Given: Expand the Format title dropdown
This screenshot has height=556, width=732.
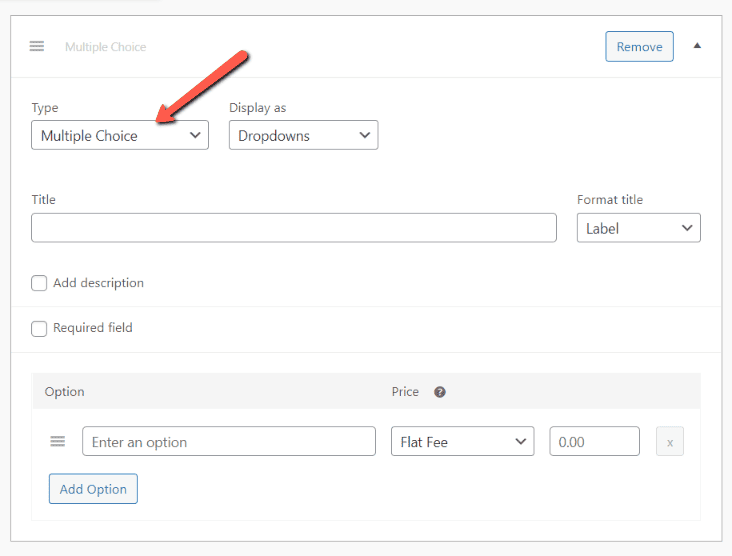Looking at the screenshot, I should (x=638, y=228).
